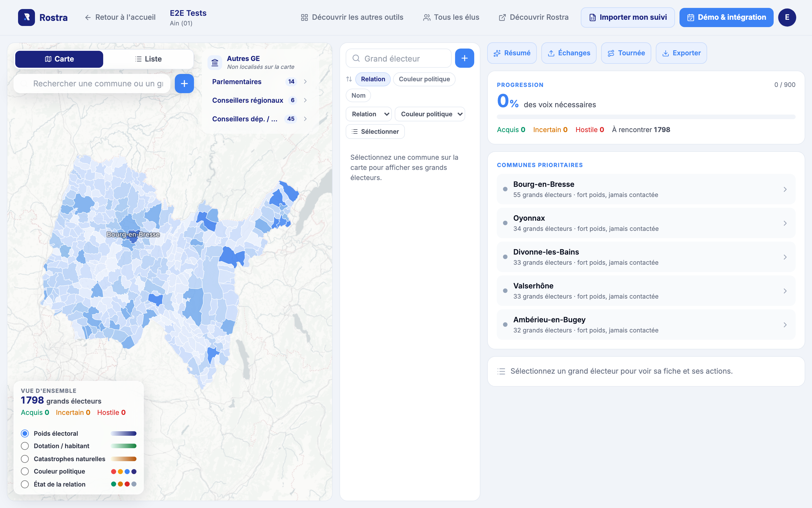Expand Conseillers régionaux row

[x=260, y=100]
